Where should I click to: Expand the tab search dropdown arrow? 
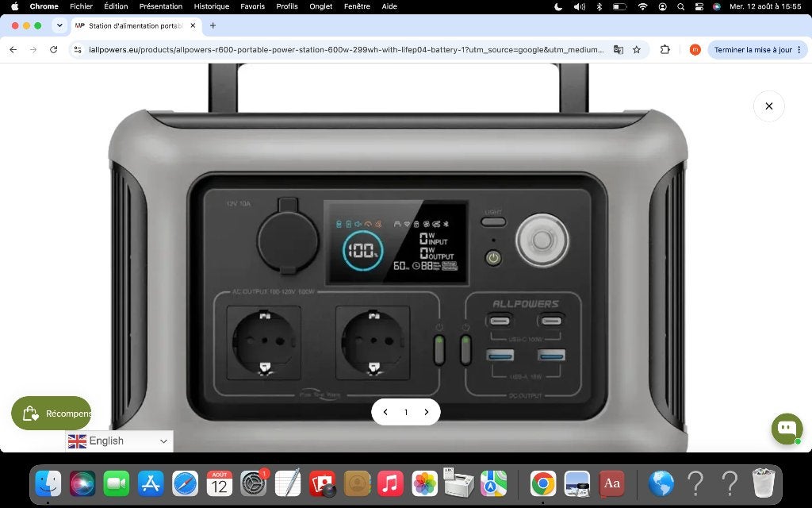[x=59, y=25]
